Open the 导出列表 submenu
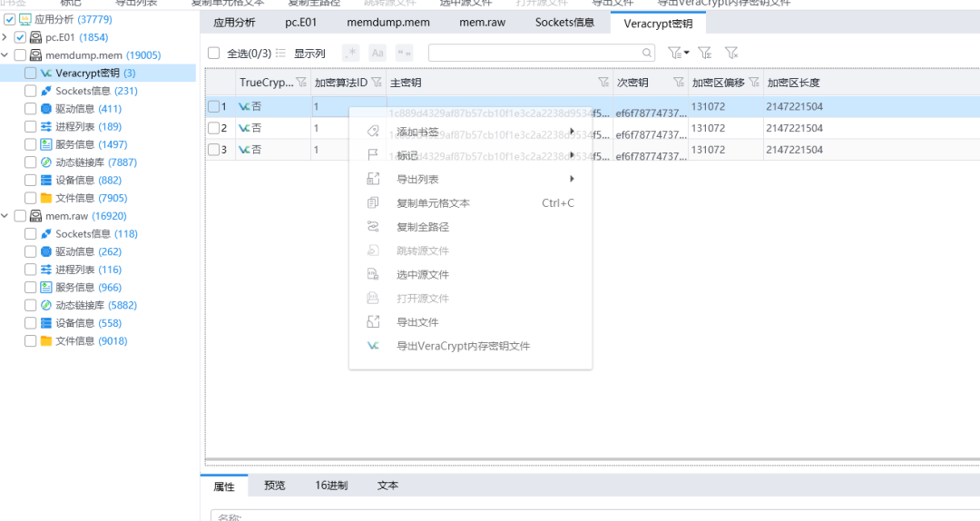Image resolution: width=980 pixels, height=521 pixels. click(x=470, y=180)
